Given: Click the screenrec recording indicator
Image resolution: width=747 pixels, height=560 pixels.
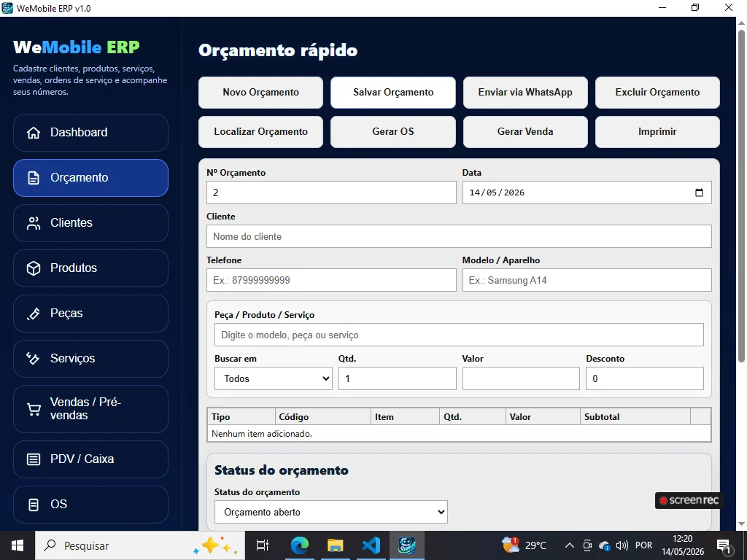Looking at the screenshot, I should 689,500.
